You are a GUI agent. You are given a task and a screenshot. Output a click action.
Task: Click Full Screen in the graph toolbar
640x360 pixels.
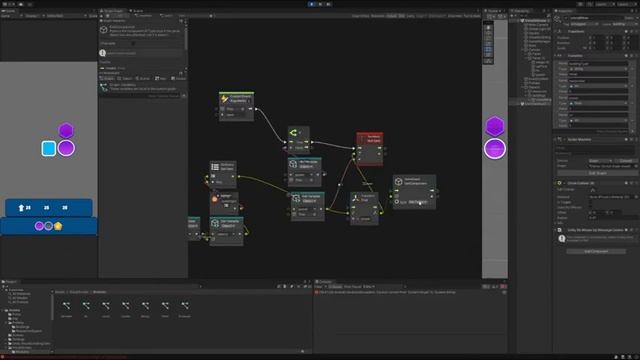[471, 16]
